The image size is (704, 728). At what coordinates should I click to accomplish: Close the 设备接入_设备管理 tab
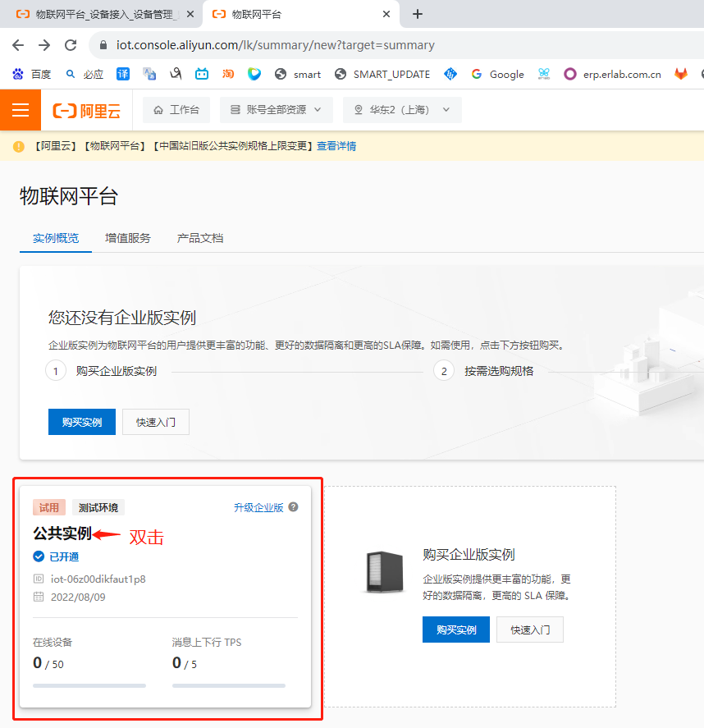[x=190, y=15]
